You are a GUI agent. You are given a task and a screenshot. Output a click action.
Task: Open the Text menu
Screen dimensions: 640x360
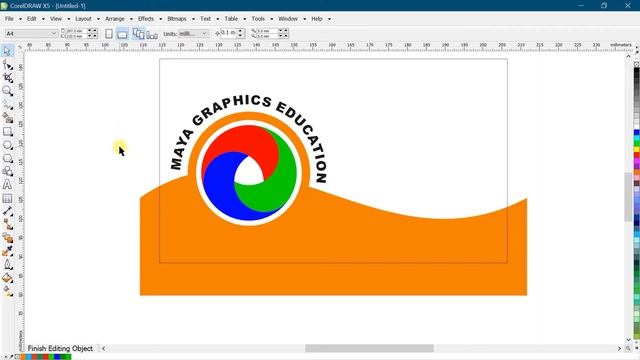pos(205,19)
